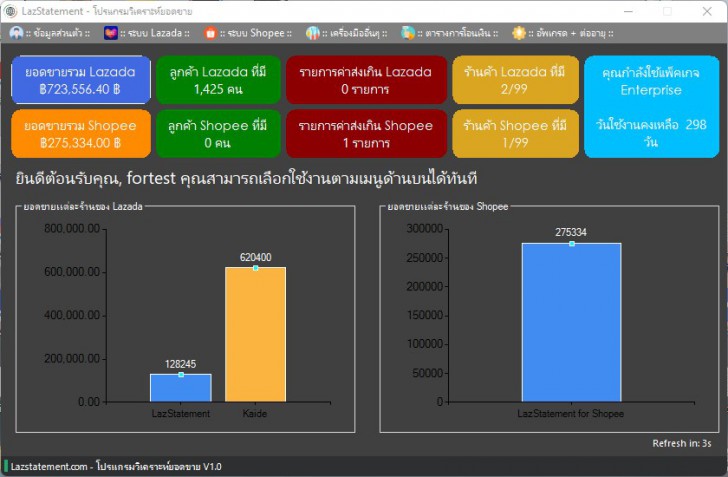This screenshot has width=728, height=477.
Task: Click the welcome message for fortest
Action: pyautogui.click(x=246, y=178)
